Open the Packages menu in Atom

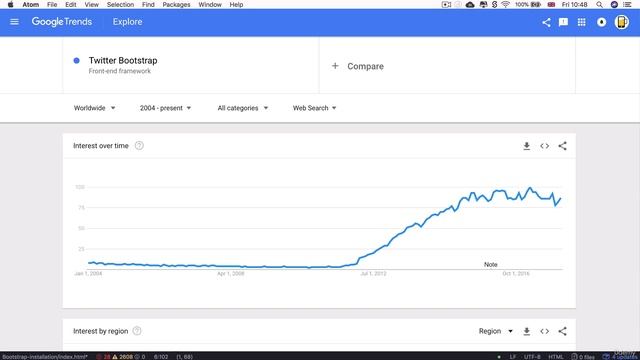(x=176, y=4)
